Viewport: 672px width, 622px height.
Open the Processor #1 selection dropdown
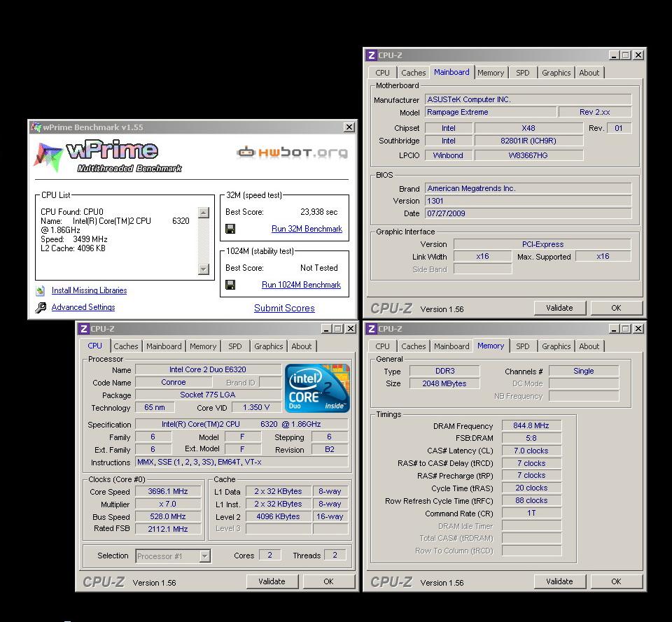[205, 556]
